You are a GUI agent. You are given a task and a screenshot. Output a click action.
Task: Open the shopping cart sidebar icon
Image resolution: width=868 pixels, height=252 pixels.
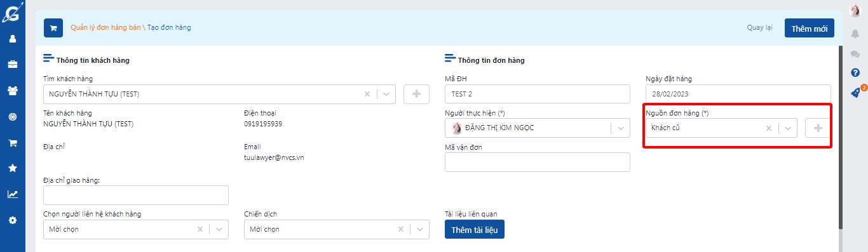coord(12,142)
